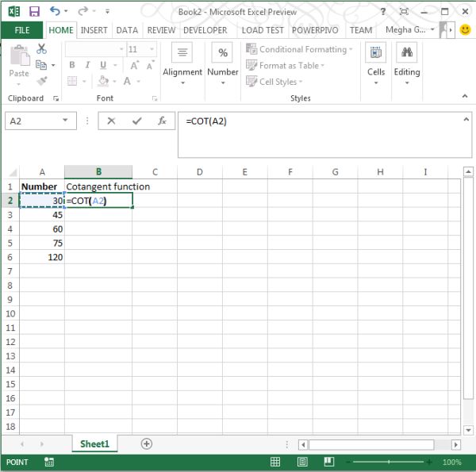Open the Format as Table menu
The image size is (476, 472).
click(x=285, y=65)
